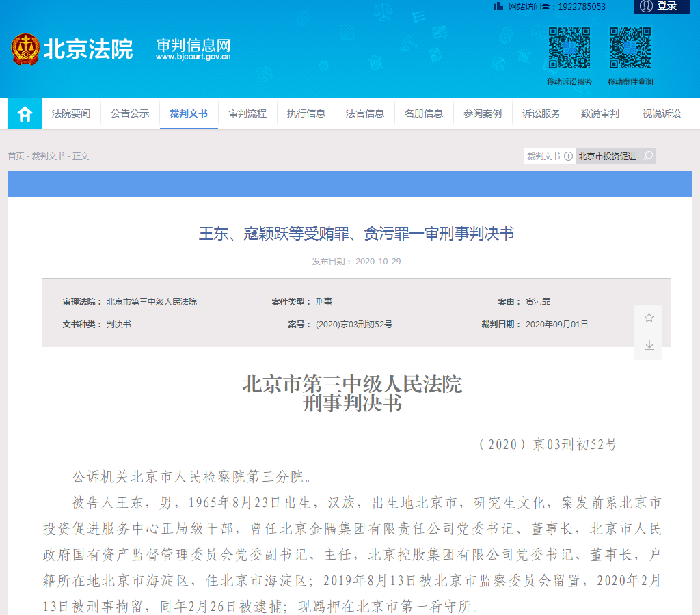Click the 移动案件查询 QR code

(630, 48)
